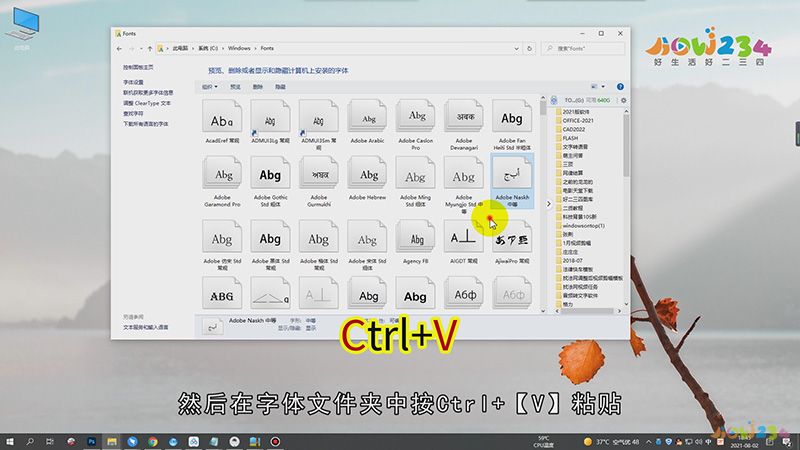The height and width of the screenshot is (450, 800).
Task: Open 控制面板主页 control panel home link
Action: [138, 67]
